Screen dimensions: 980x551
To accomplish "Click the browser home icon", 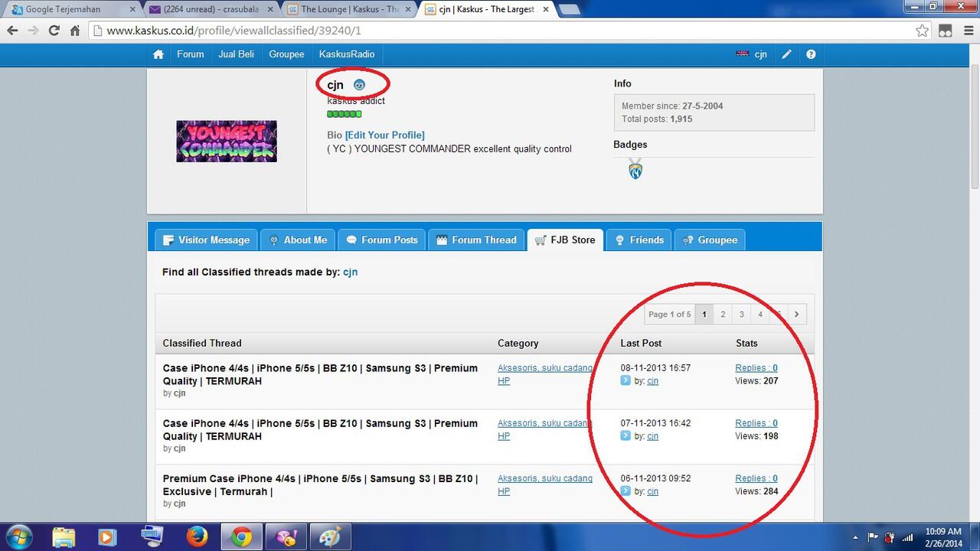I will click(74, 31).
